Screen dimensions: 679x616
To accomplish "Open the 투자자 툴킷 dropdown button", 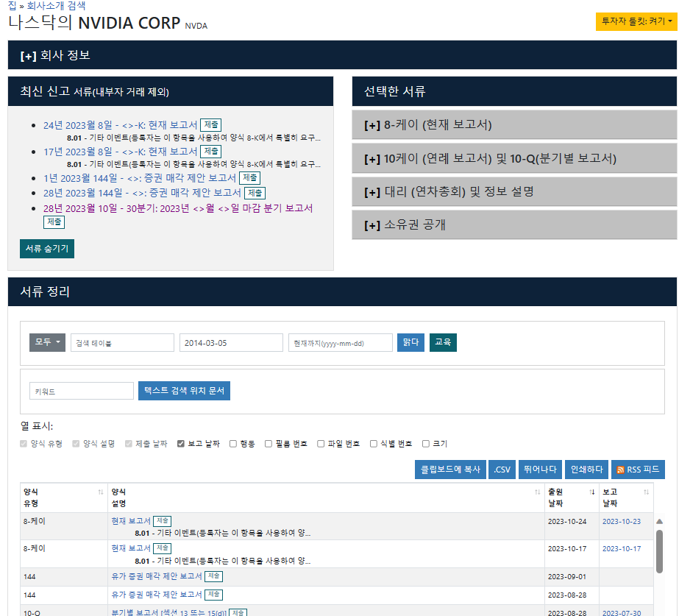I will coord(636,21).
